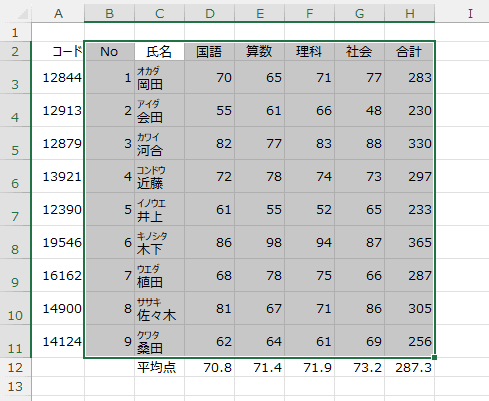Select the 氏名 header cell

pos(159,51)
